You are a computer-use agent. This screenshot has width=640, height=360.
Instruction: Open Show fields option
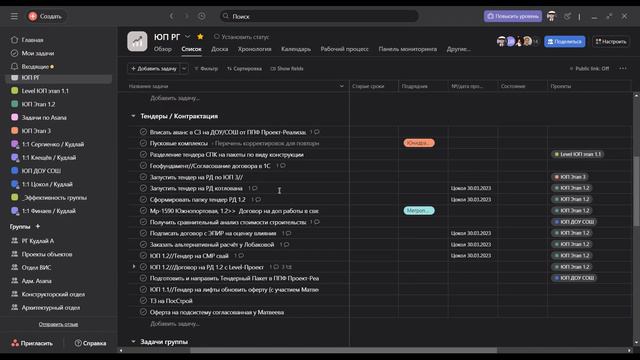pos(287,69)
